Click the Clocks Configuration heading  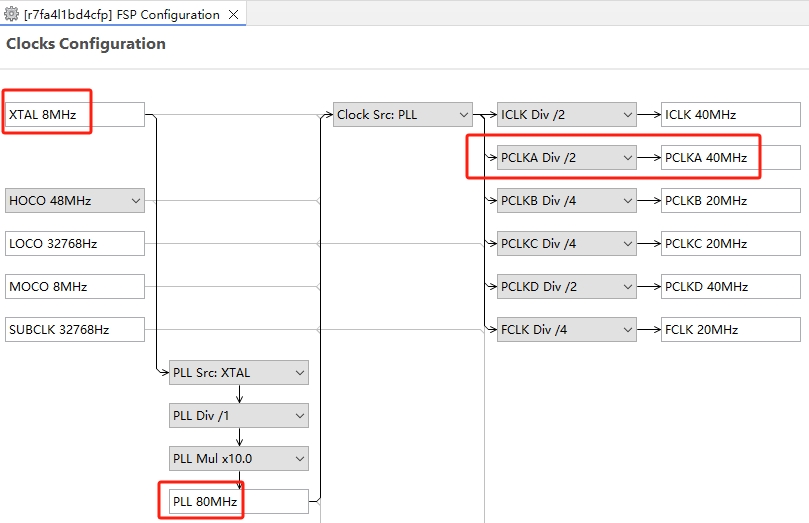coord(86,44)
